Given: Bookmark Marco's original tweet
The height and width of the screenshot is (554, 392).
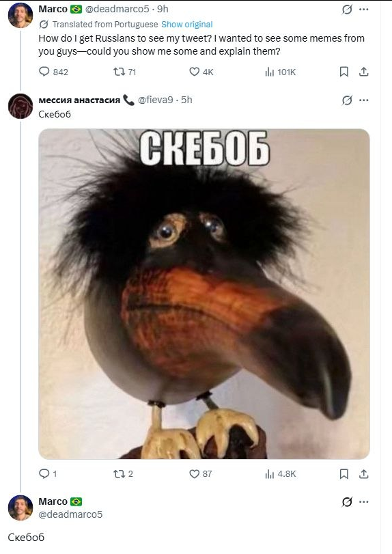Looking at the screenshot, I should pyautogui.click(x=344, y=72).
